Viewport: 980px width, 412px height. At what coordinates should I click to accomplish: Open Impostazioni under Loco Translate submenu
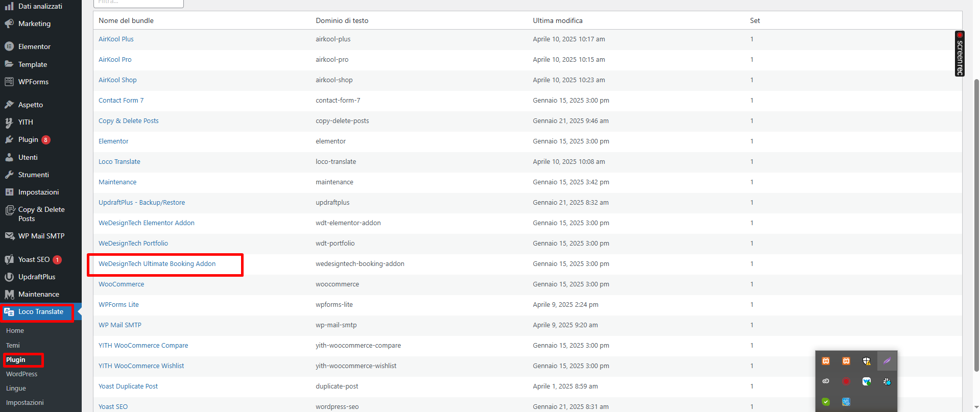(x=25, y=403)
